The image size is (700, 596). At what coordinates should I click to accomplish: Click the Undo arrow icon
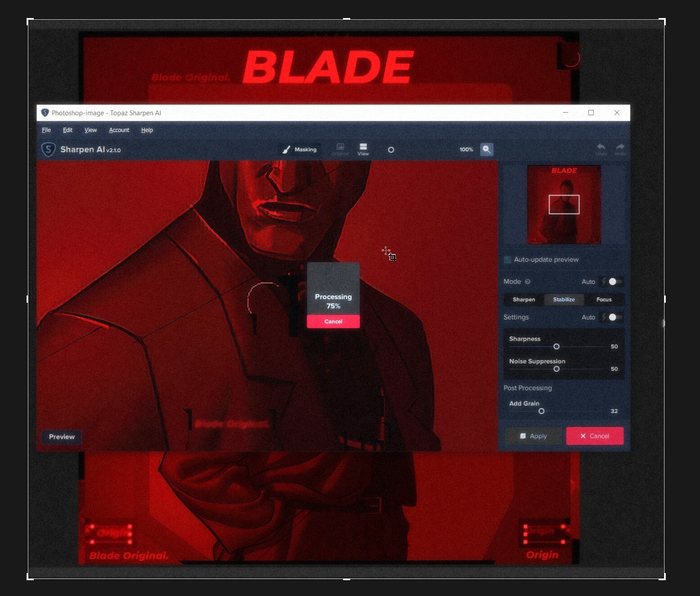[x=601, y=150]
